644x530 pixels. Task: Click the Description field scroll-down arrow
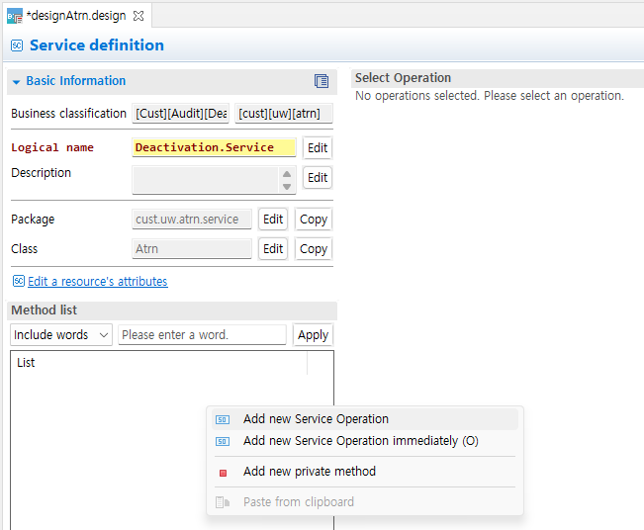coord(287,186)
